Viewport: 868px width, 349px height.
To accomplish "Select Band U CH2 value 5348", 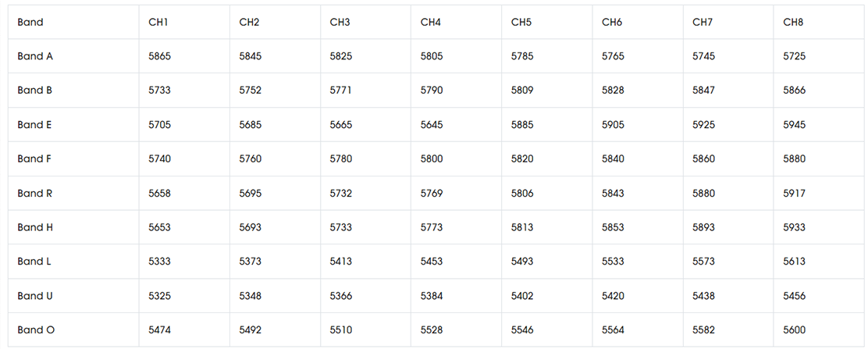I will coord(251,296).
